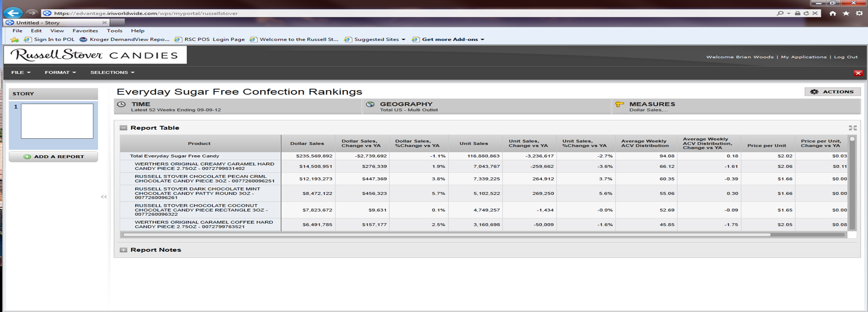Select story page 1 thumbnail
The image size is (868, 312).
57,121
